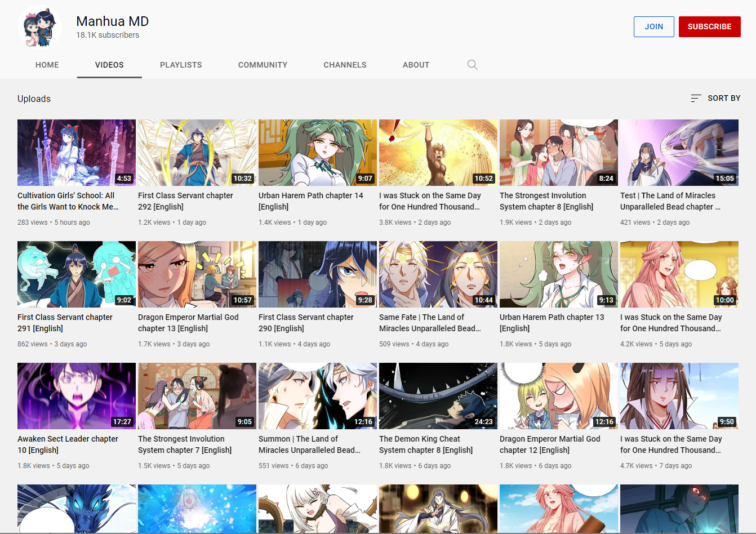Viewport: 756px width, 534px height.
Task: Open the blue dragon thumbnail in bottom row
Action: (x=77, y=509)
